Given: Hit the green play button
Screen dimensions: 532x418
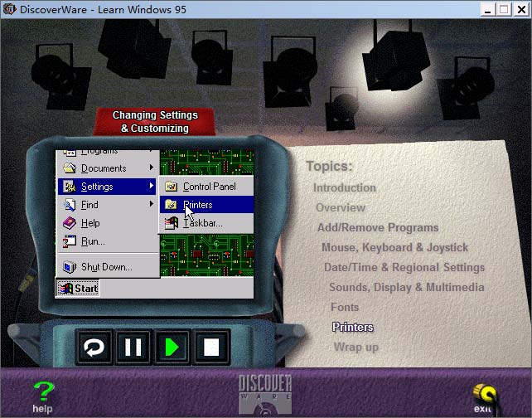Looking at the screenshot, I should tap(172, 348).
